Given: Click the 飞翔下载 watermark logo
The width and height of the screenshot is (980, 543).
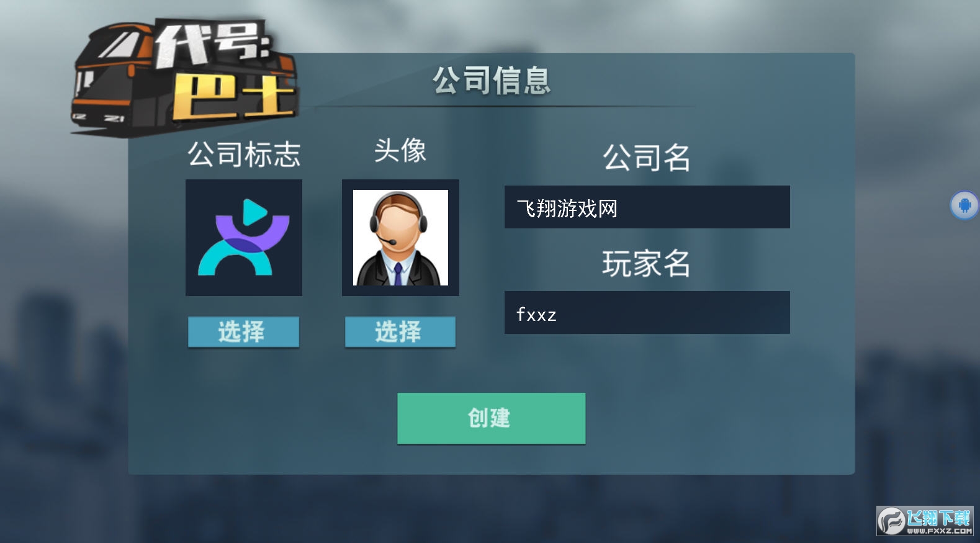Looking at the screenshot, I should pos(925,521).
